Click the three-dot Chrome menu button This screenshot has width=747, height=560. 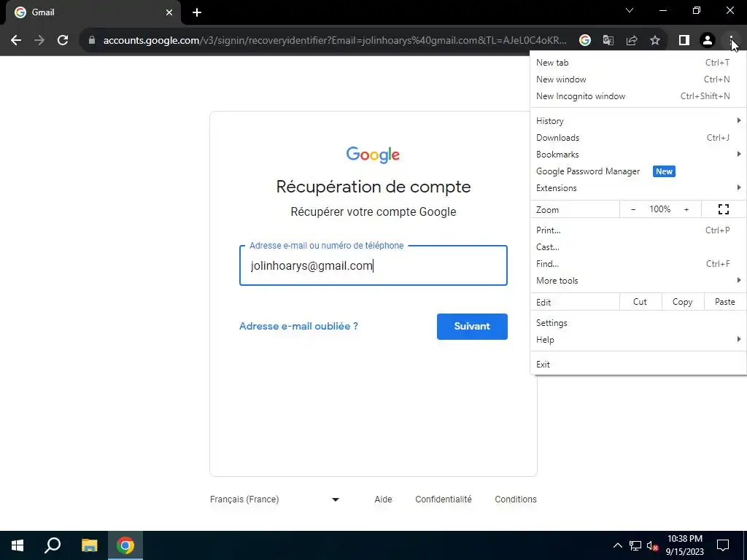click(x=731, y=41)
